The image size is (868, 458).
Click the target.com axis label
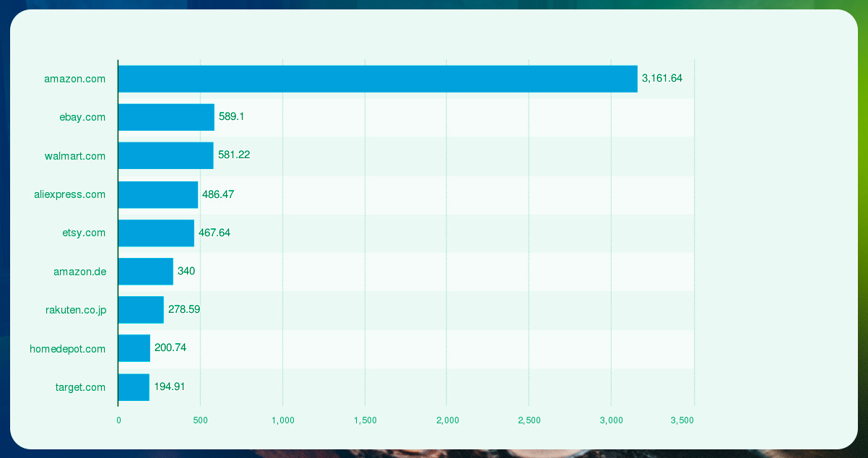coord(80,387)
